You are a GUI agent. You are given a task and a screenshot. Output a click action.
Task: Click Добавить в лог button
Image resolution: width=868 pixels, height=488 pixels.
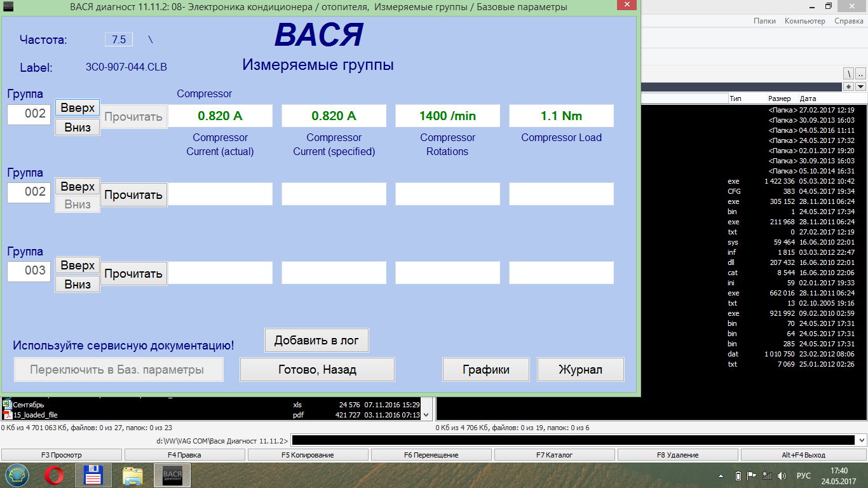tap(316, 340)
